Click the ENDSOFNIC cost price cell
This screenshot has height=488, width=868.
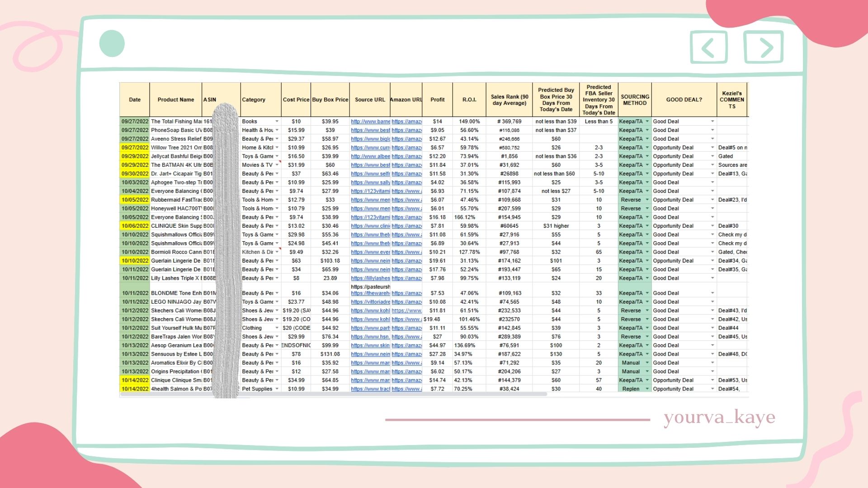tap(296, 345)
